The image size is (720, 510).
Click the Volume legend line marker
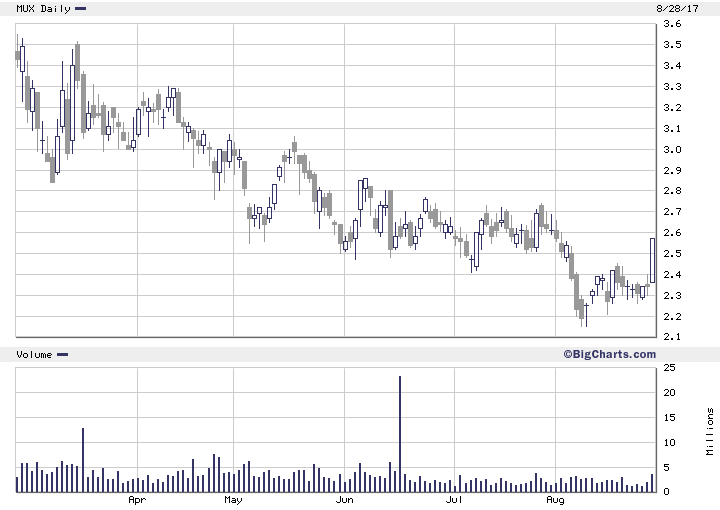tap(62, 354)
